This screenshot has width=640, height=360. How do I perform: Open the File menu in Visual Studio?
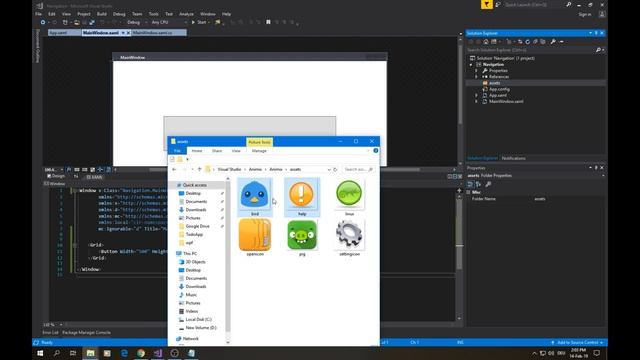tap(38, 14)
